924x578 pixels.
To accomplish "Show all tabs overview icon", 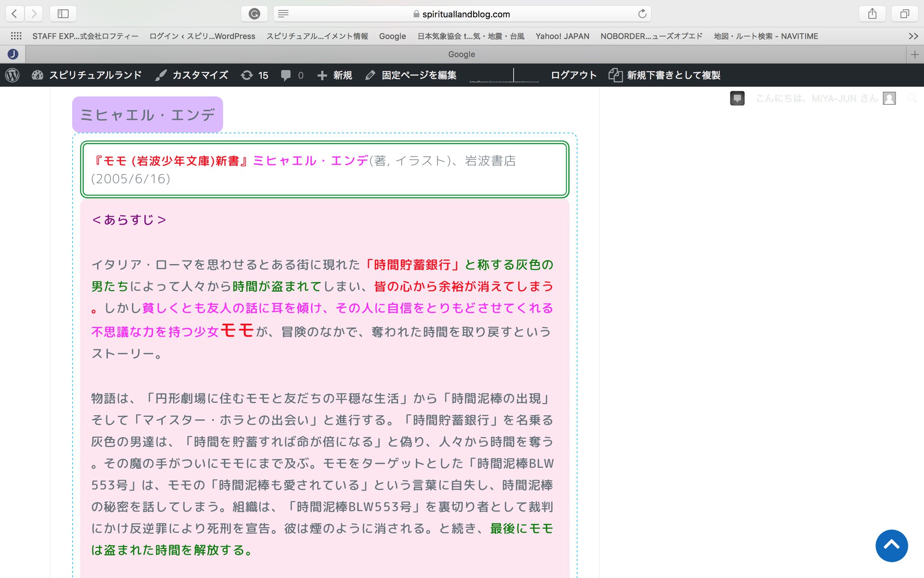I will point(905,14).
